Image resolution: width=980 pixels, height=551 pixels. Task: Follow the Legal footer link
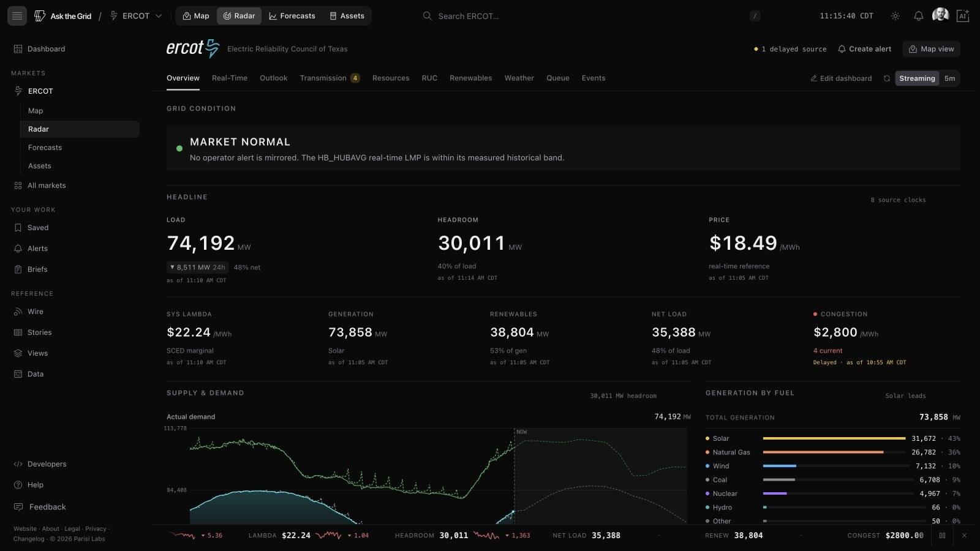[x=72, y=529]
